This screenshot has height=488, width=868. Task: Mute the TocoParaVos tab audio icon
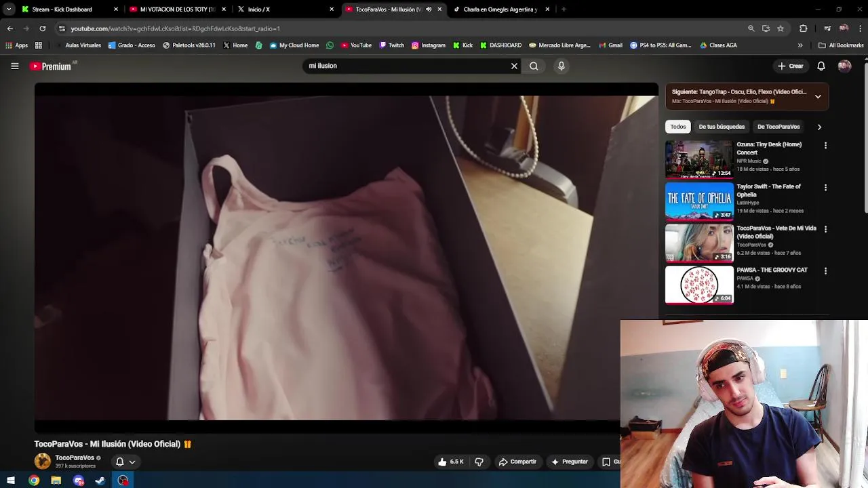(x=429, y=9)
